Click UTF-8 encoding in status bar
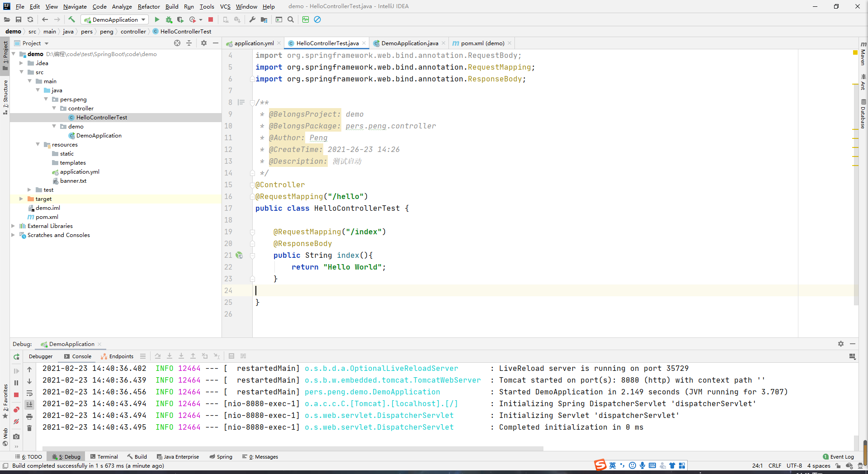The image size is (868, 474). 794,465
